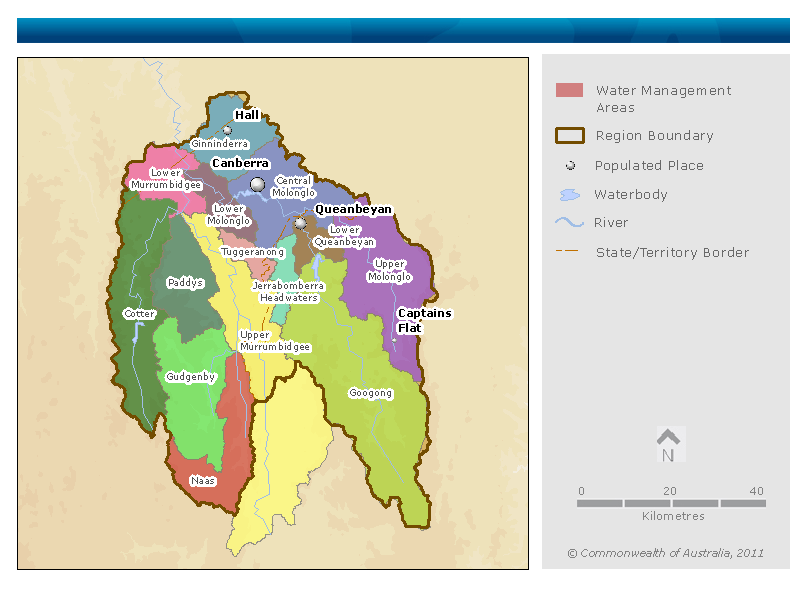Click the 'Hall' place name
790x594 pixels.
coord(247,115)
